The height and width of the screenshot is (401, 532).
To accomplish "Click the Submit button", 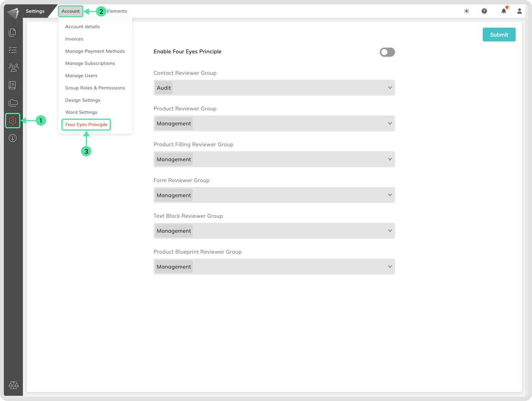I will click(x=499, y=35).
